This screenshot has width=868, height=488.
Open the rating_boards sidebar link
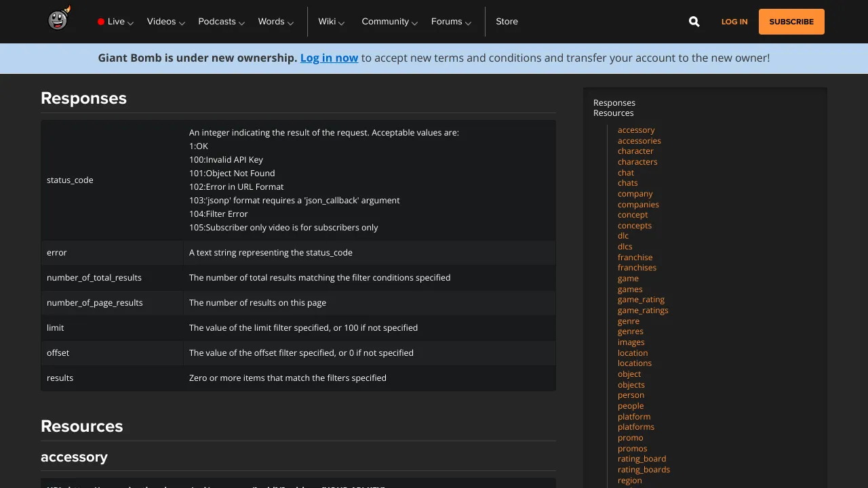(x=644, y=470)
